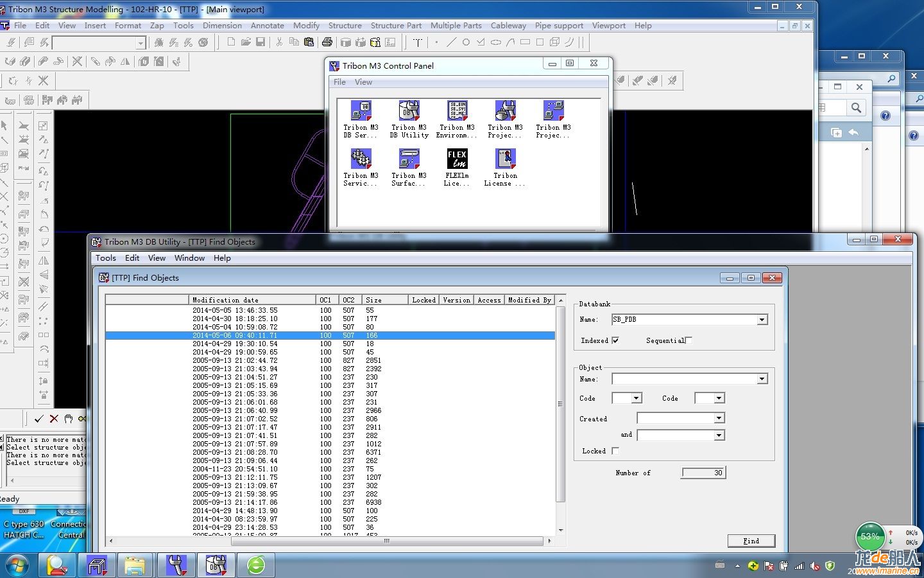Select highlighted row 2014-05-06 09:40:11.71
924x578 pixels.
pyautogui.click(x=330, y=335)
